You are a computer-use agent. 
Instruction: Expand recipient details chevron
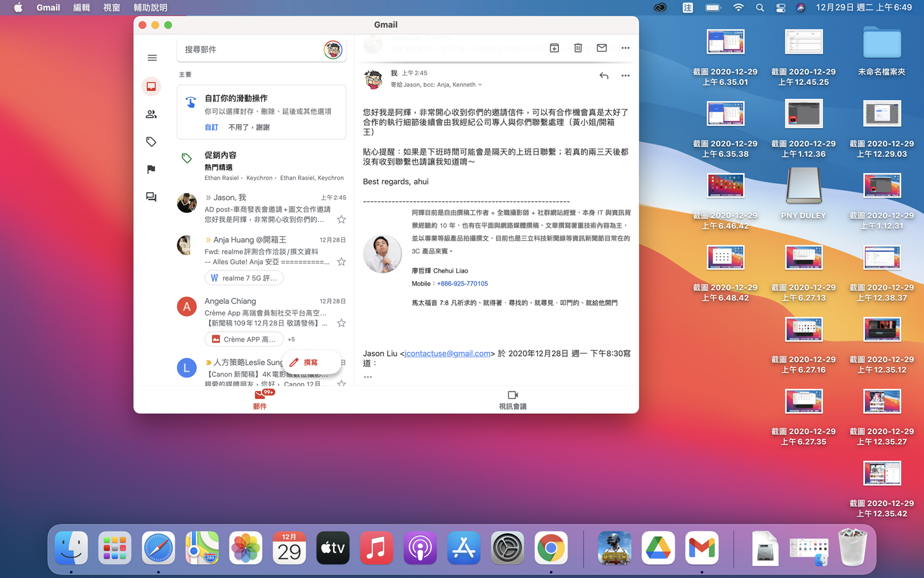(480, 85)
